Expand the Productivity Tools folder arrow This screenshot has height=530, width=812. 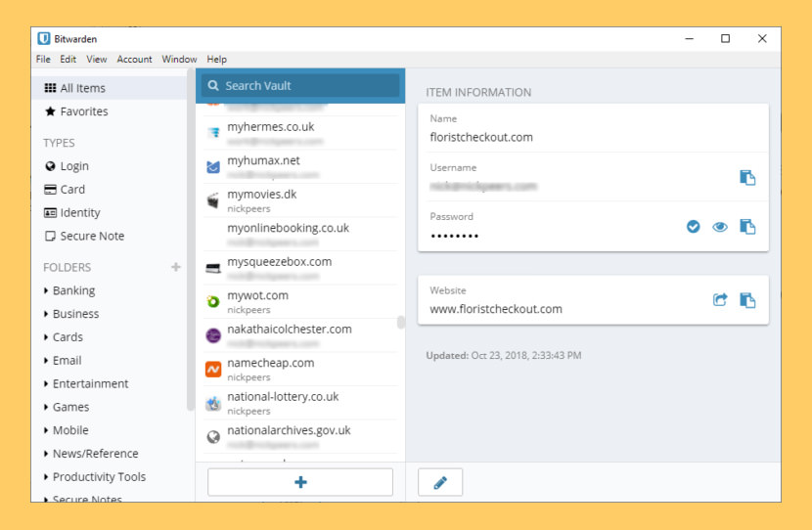tap(46, 476)
